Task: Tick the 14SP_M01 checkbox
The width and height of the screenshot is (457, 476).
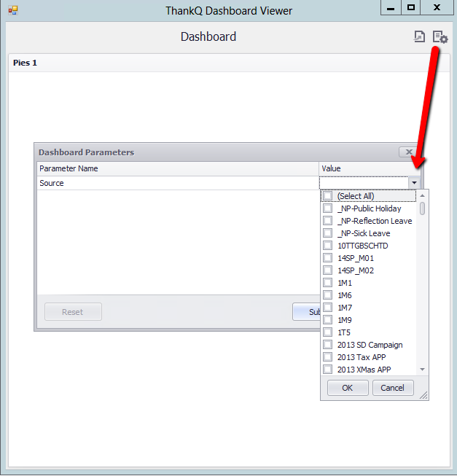Action: [x=328, y=258]
